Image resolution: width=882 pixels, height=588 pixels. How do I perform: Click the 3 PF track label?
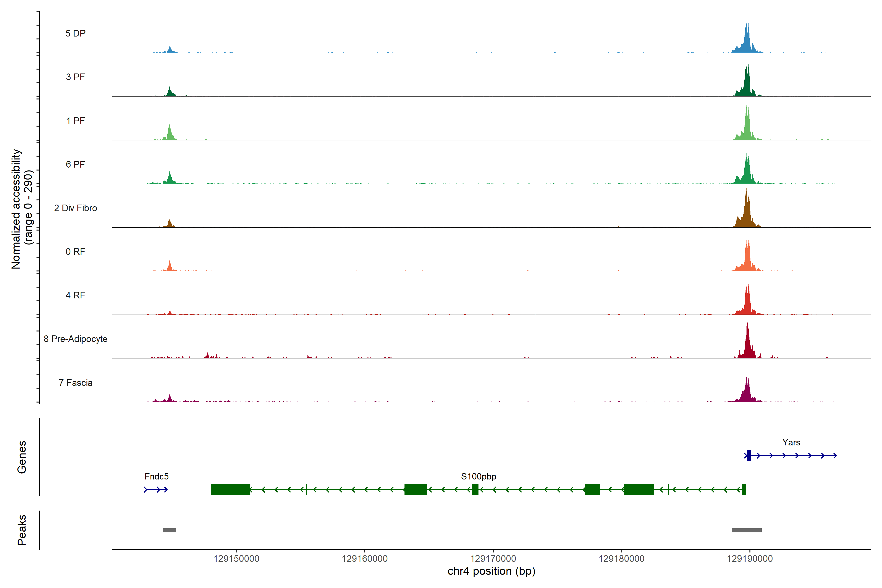(x=75, y=77)
